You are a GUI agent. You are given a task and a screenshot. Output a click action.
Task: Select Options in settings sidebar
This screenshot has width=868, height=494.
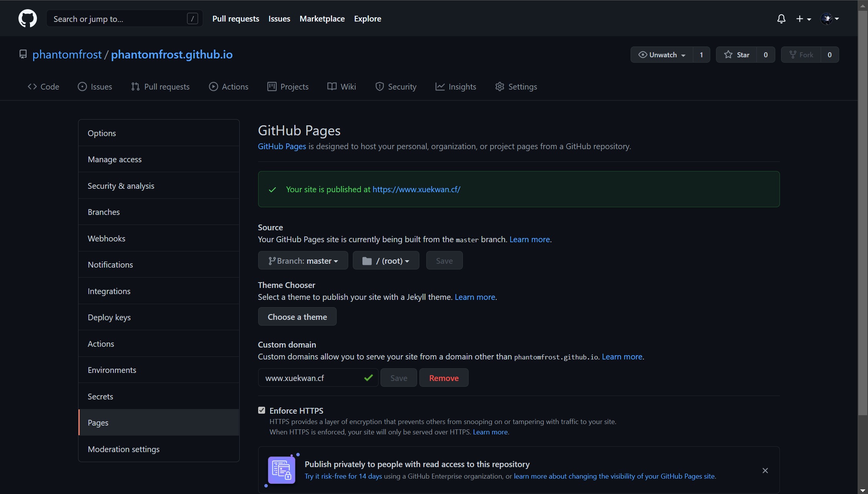click(159, 133)
